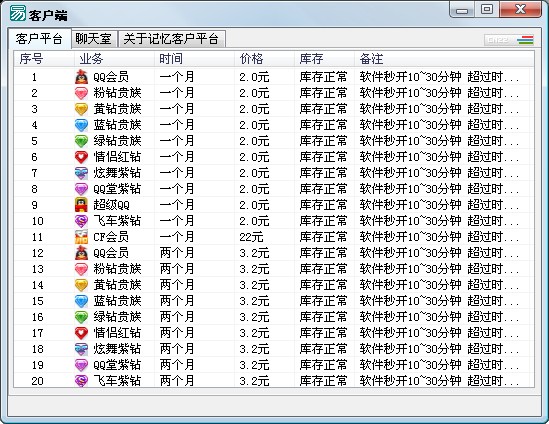Switch to the 客户平台 tab
This screenshot has height=424, width=549.
[39, 39]
